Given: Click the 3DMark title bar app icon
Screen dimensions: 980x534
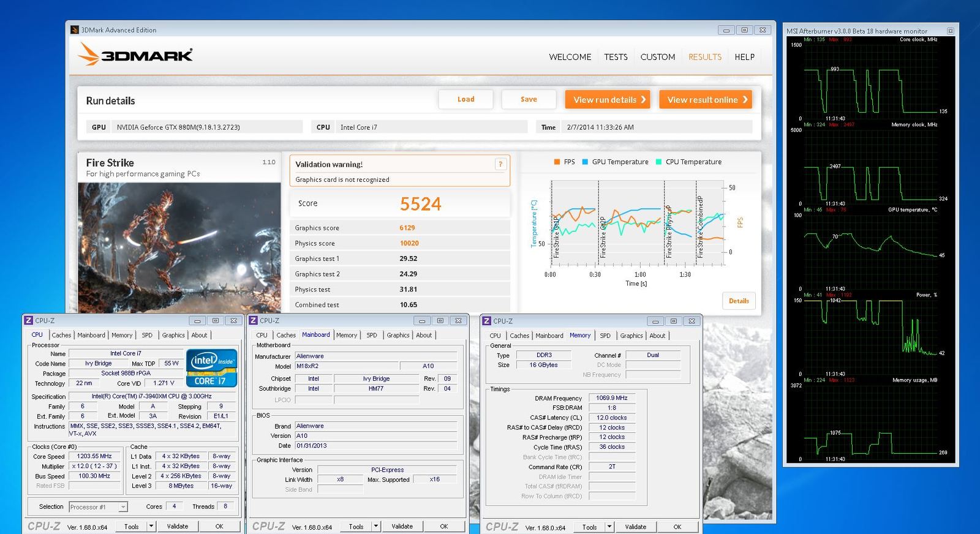Looking at the screenshot, I should (75, 30).
